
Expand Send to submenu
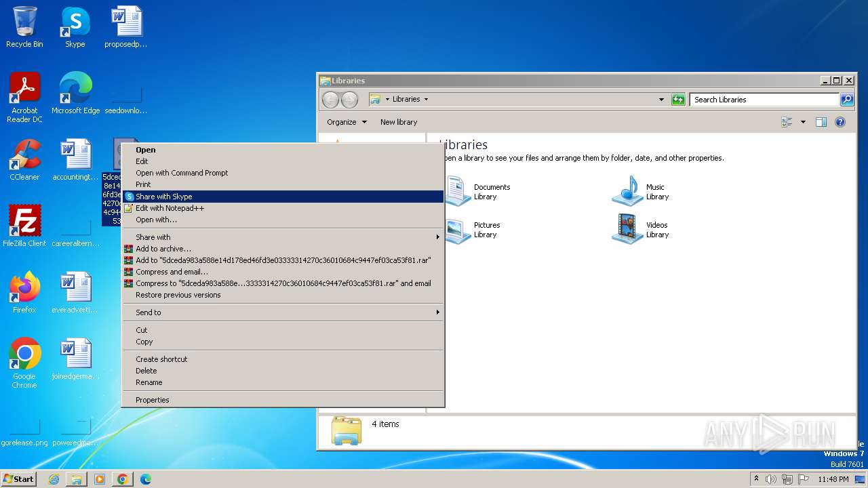(x=282, y=312)
